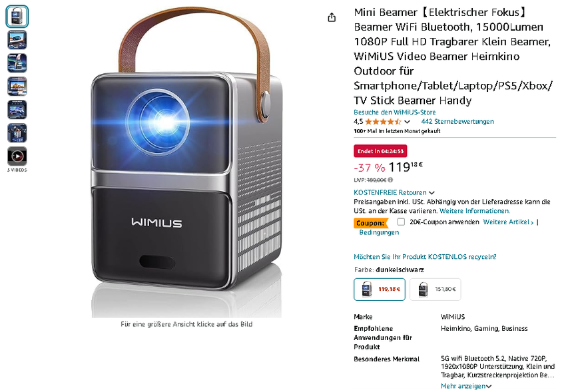Click the share icon above product image
This screenshot has width=566, height=392.
[332, 17]
